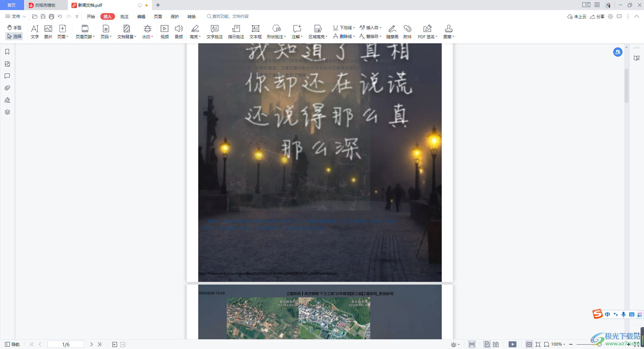Open the 图章 stamp dropdown
The height and width of the screenshot is (349, 644).
coord(449,32)
